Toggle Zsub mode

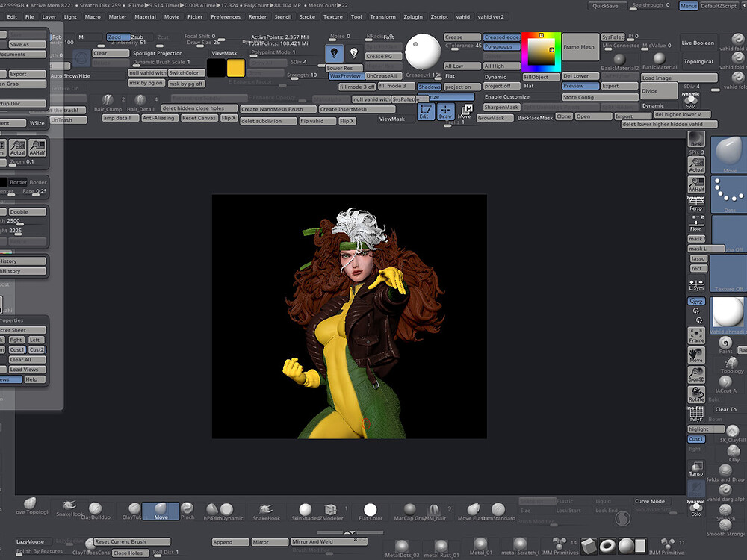point(137,37)
